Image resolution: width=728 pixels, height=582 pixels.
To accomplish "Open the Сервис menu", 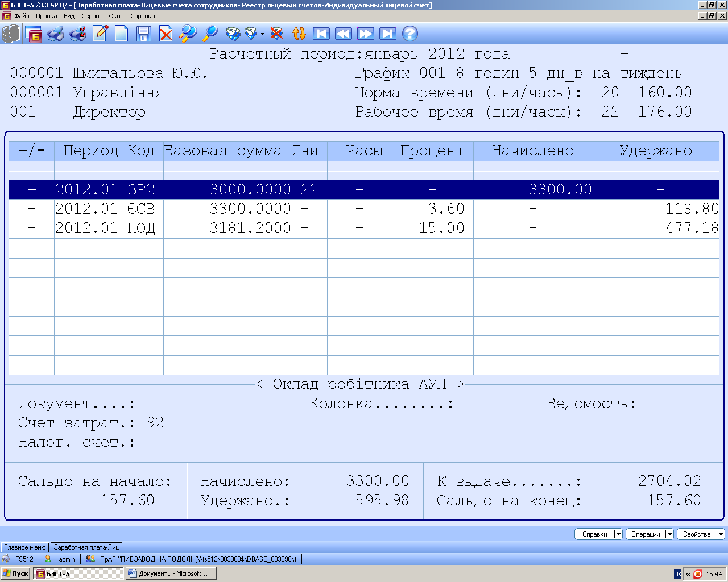I will 92,16.
